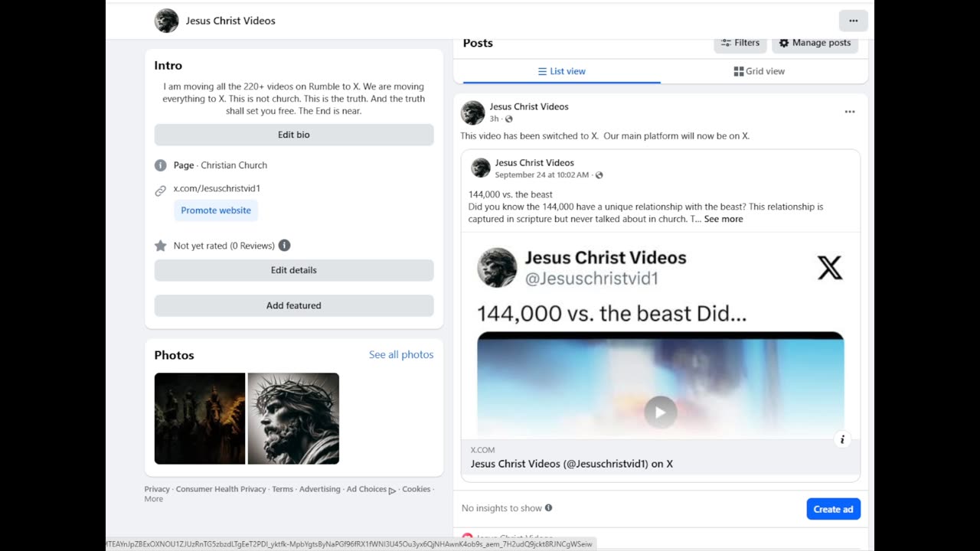Click the star rating icon
980x551 pixels.
(x=160, y=246)
